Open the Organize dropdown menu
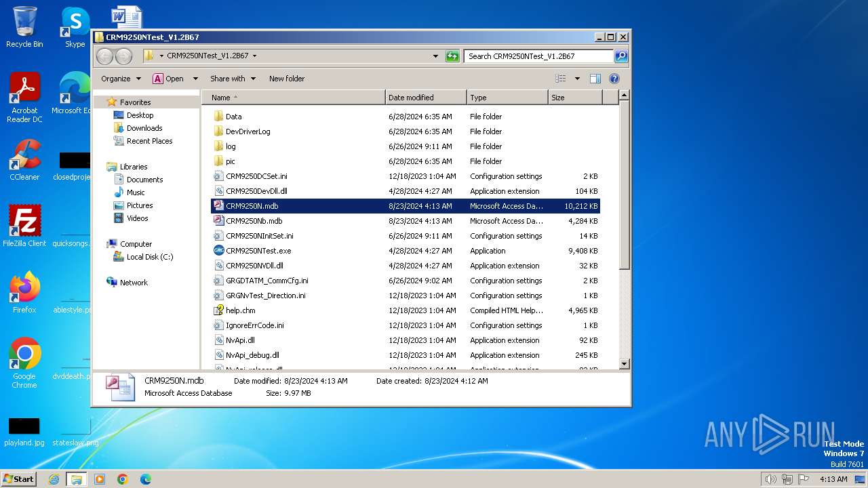Screen dimensions: 868x488 pos(121,79)
